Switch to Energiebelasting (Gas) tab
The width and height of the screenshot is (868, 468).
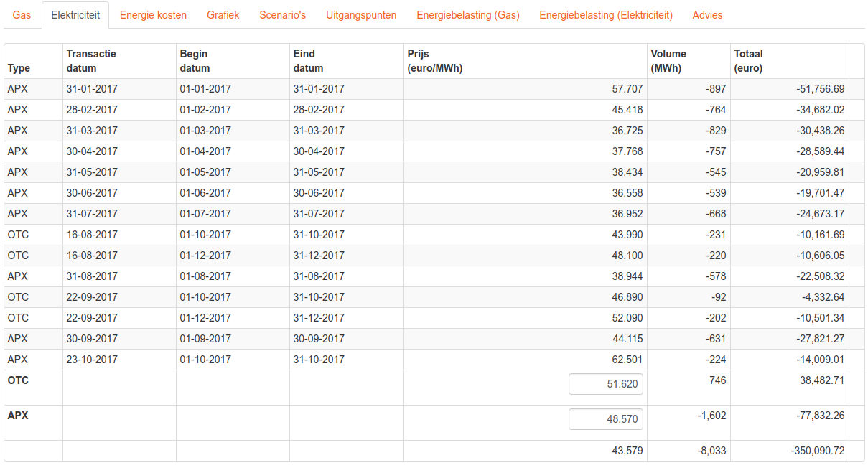click(x=467, y=15)
